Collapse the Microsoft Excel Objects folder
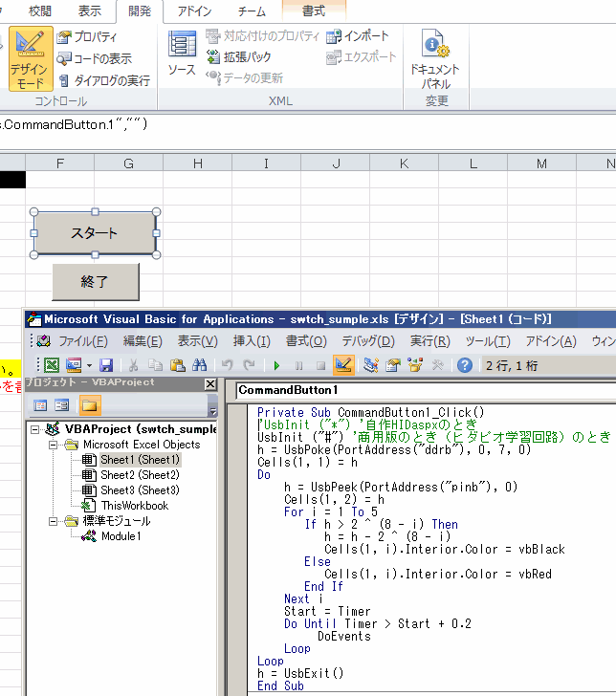Screen dimensions: 616x696 [54, 445]
